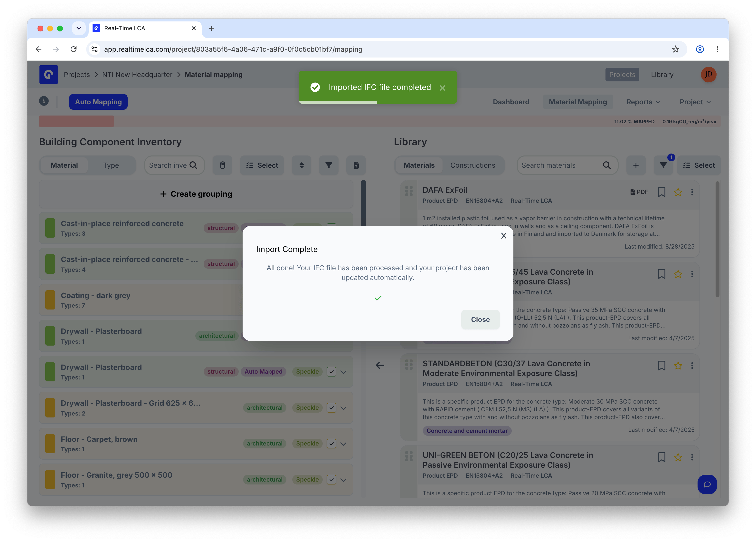Click the Projects button in header
The image size is (756, 542).
622,75
